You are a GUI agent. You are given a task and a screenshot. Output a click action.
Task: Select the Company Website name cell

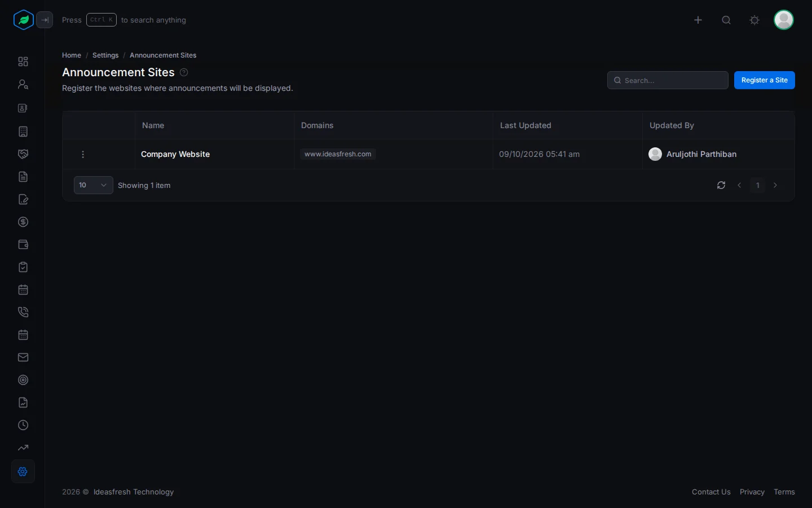[175, 154]
